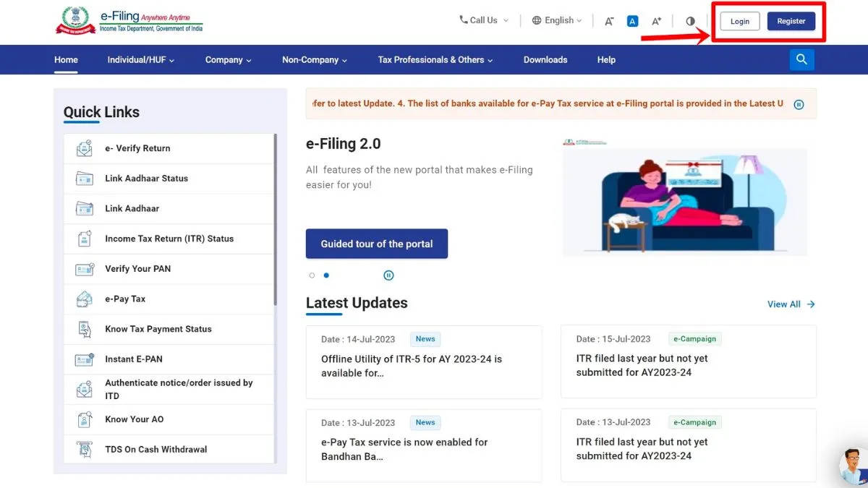Click the Latest Updates heading
Screen dimensions: 868x488
tap(357, 303)
